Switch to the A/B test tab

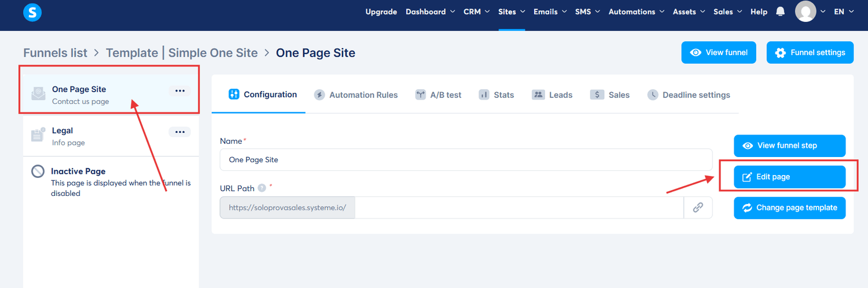438,95
